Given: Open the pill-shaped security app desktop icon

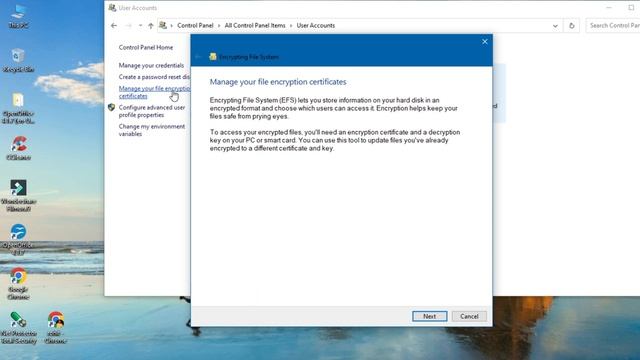Looking at the screenshot, I should (18, 328).
